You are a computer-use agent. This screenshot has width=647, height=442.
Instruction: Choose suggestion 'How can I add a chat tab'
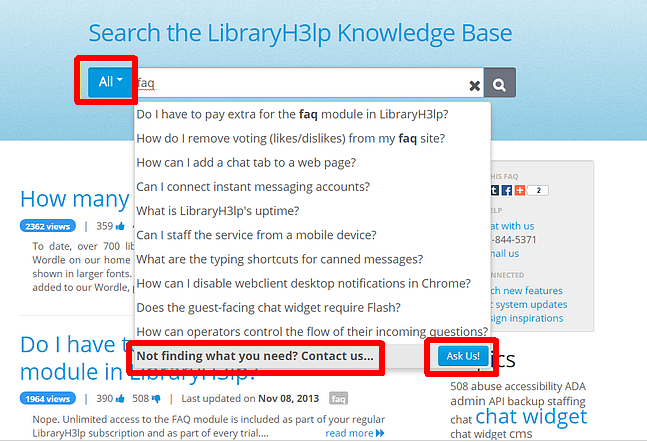246,163
